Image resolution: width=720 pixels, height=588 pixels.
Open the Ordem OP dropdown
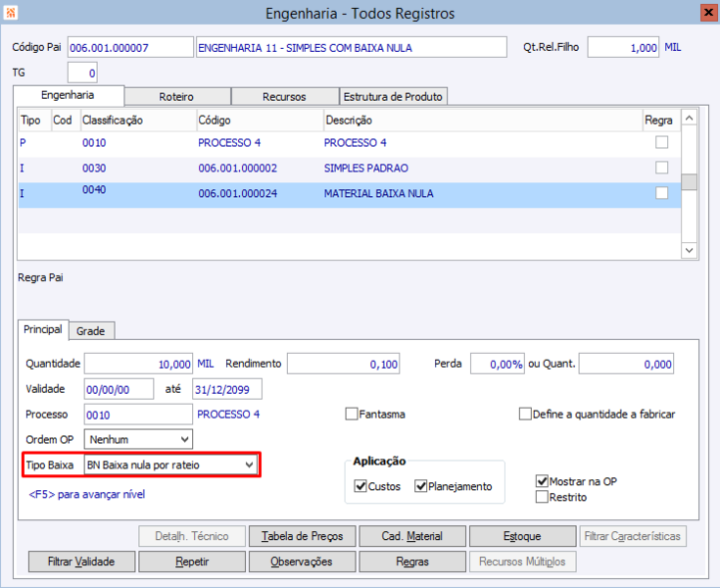click(182, 439)
